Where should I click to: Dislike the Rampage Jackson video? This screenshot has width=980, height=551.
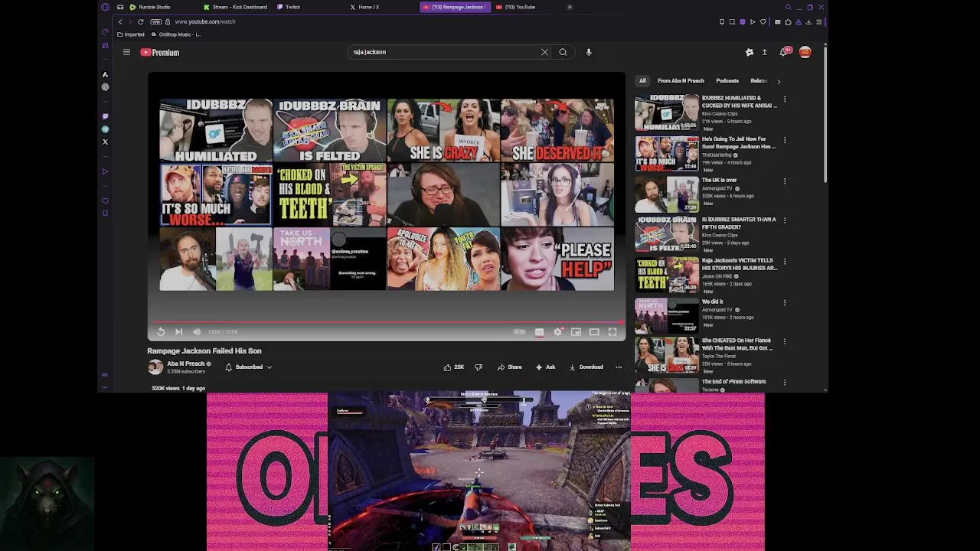pyautogui.click(x=479, y=367)
